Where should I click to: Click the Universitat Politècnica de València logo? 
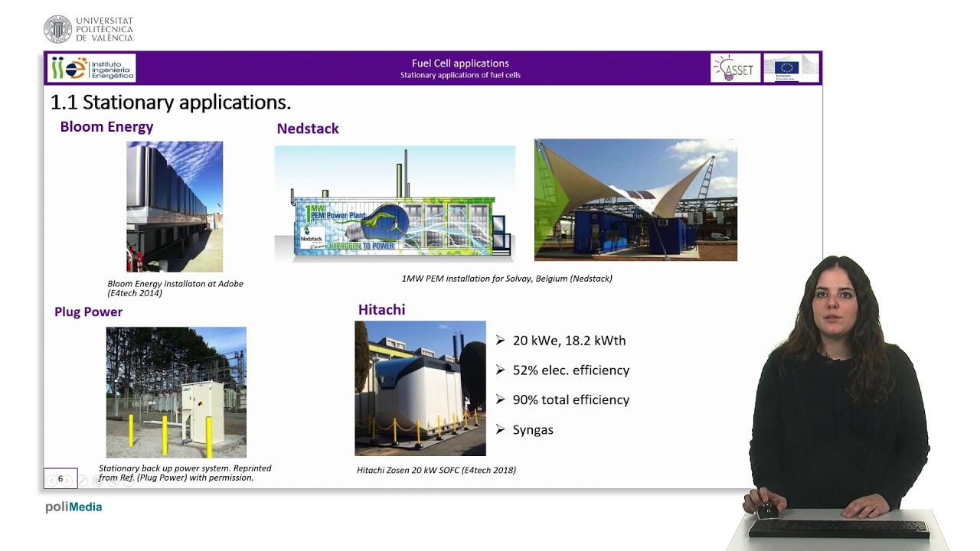pos(89,29)
